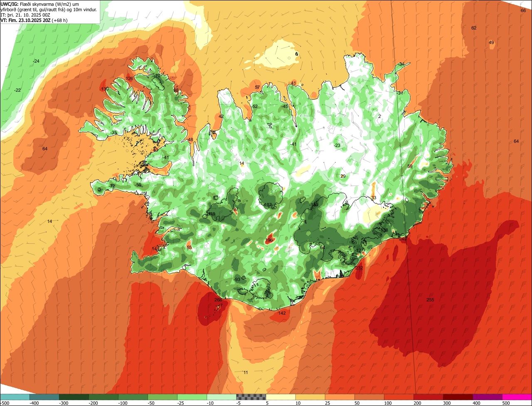This screenshot has height=406, width=532.
Task: Select the dark green legend swatch between -200 and -100
Action: coord(103,397)
